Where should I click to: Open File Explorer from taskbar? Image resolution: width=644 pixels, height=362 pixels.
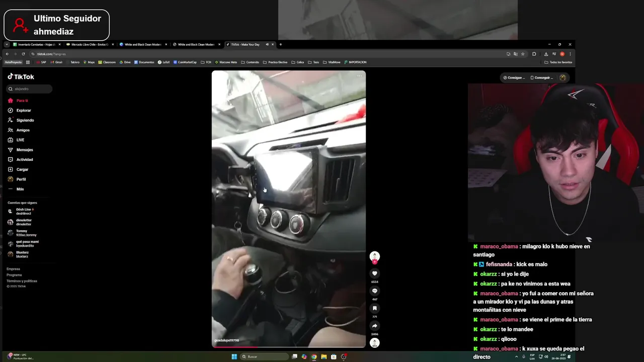[x=324, y=356]
